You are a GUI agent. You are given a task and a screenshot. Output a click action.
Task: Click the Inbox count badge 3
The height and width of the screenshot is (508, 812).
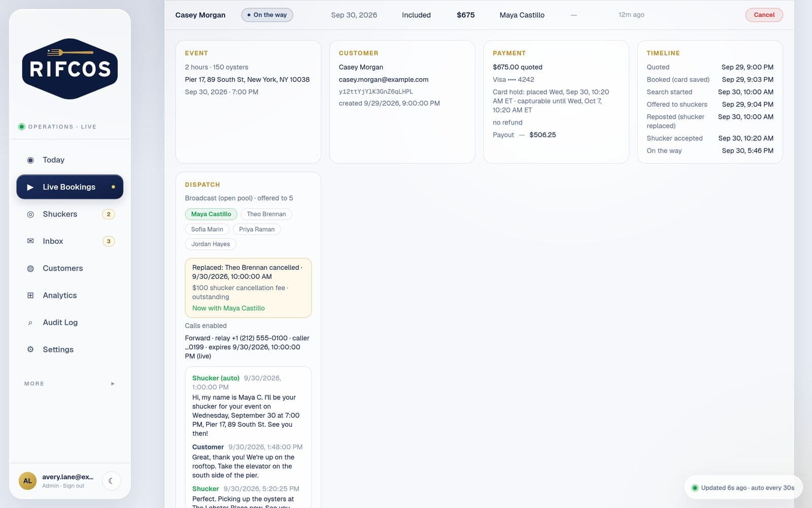click(x=109, y=241)
